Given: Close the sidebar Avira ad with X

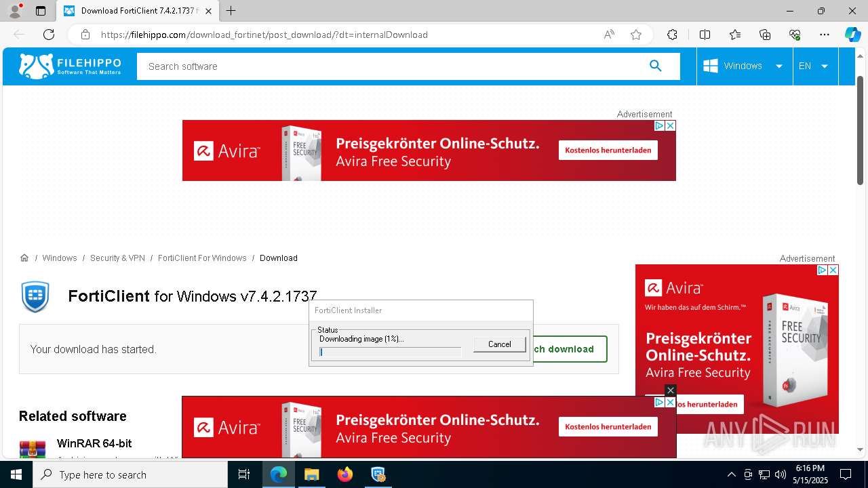Looking at the screenshot, I should [833, 270].
